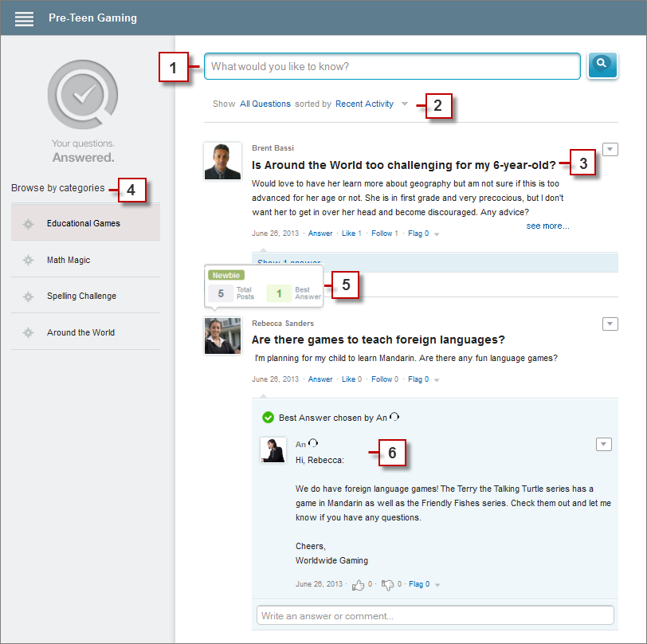Expand the Recent Activity sort dropdown arrow

pyautogui.click(x=405, y=104)
